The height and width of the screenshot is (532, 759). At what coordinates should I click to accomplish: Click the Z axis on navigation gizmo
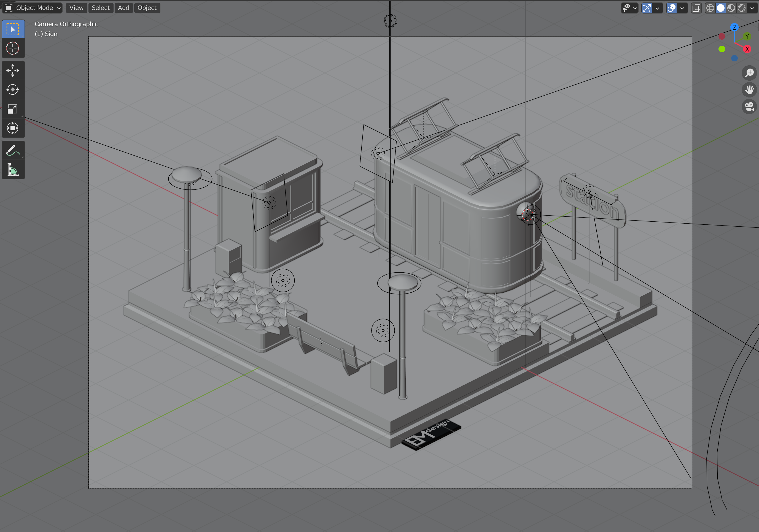(x=734, y=28)
